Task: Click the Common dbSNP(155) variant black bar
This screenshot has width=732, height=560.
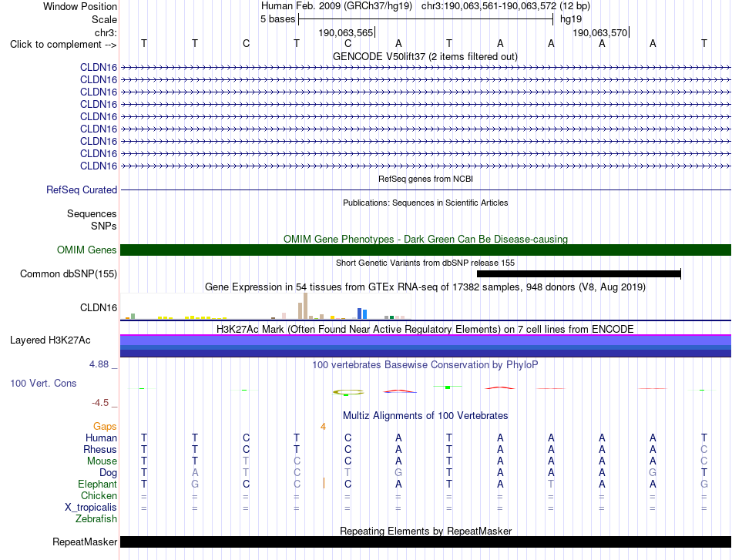Action: (x=579, y=274)
